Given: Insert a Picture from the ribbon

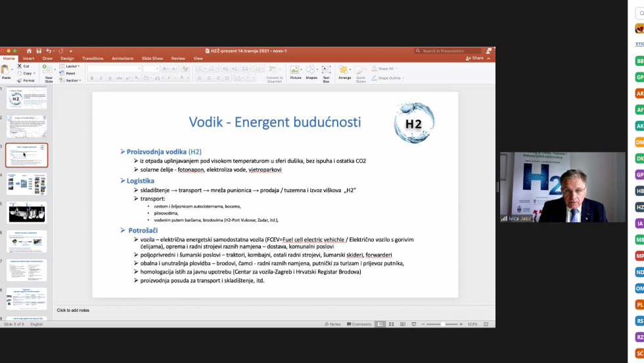Looking at the screenshot, I should tap(295, 72).
